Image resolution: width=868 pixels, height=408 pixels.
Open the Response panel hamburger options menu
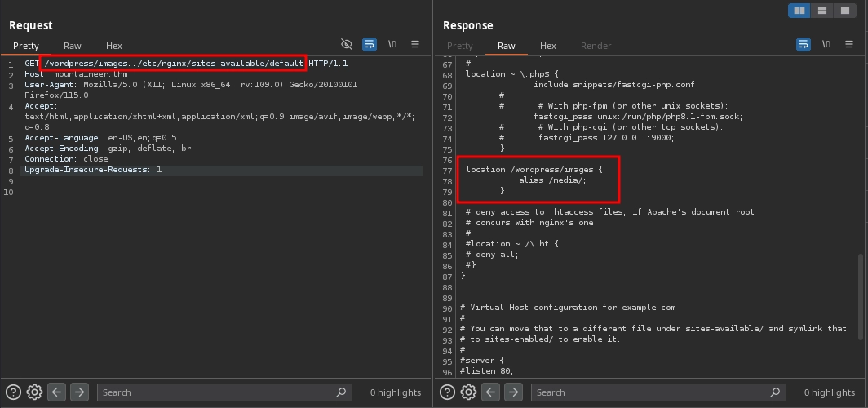[849, 44]
